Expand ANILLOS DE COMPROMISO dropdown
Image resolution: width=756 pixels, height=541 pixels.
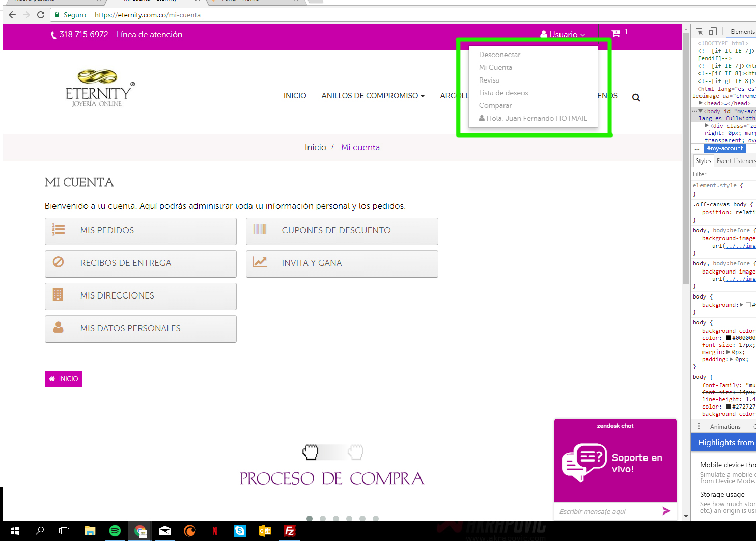(373, 95)
